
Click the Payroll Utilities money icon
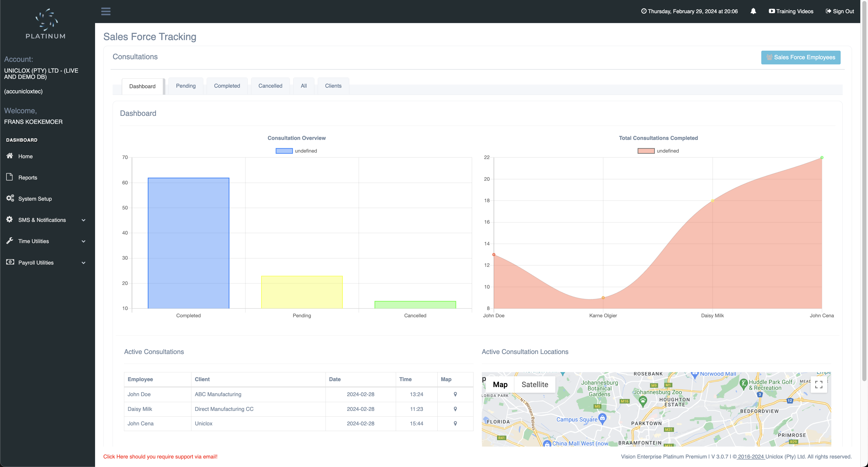click(10, 262)
